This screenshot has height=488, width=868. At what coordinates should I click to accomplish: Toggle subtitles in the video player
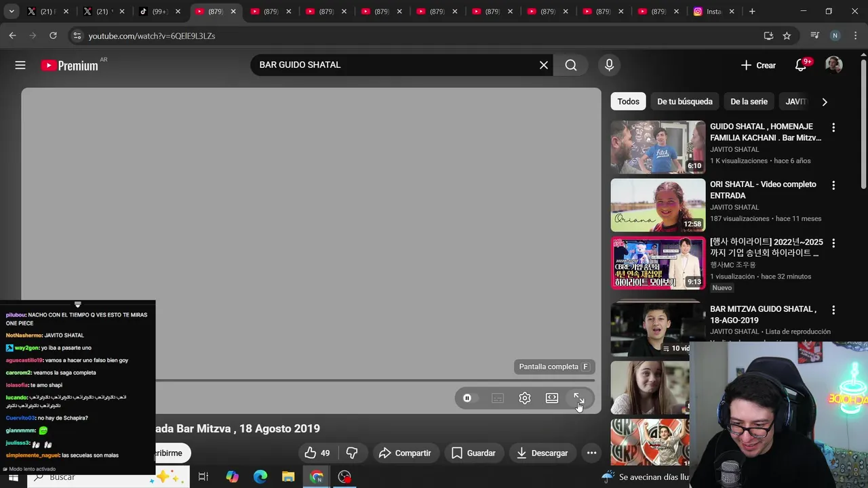[497, 398]
